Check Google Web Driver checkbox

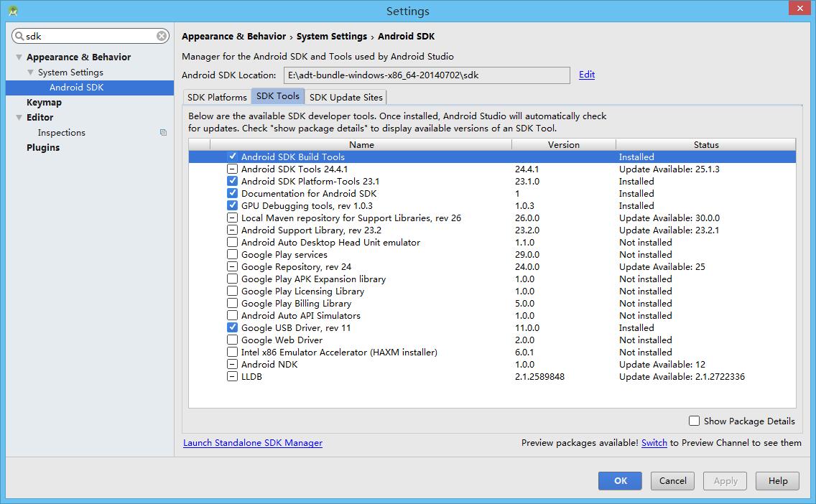coord(232,340)
